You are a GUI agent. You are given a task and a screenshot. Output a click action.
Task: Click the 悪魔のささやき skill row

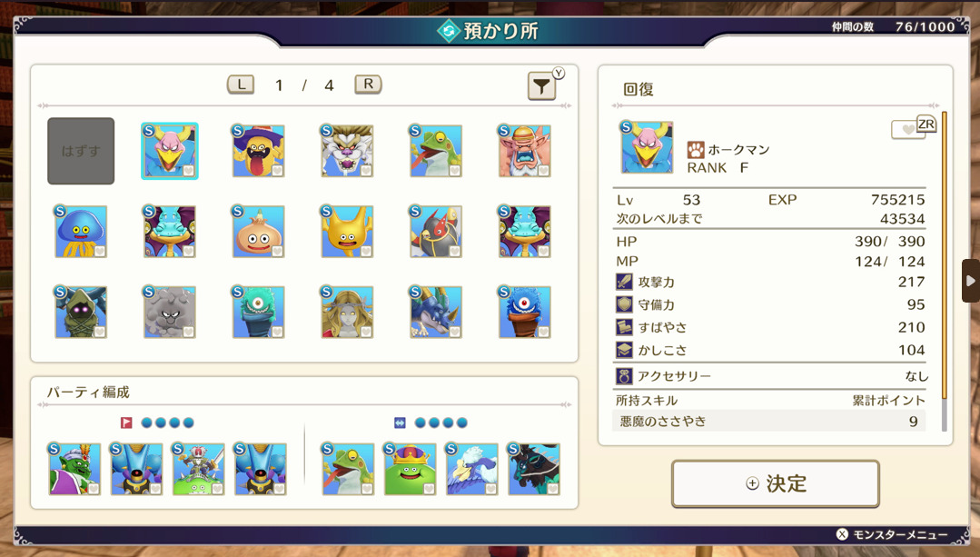(768, 422)
